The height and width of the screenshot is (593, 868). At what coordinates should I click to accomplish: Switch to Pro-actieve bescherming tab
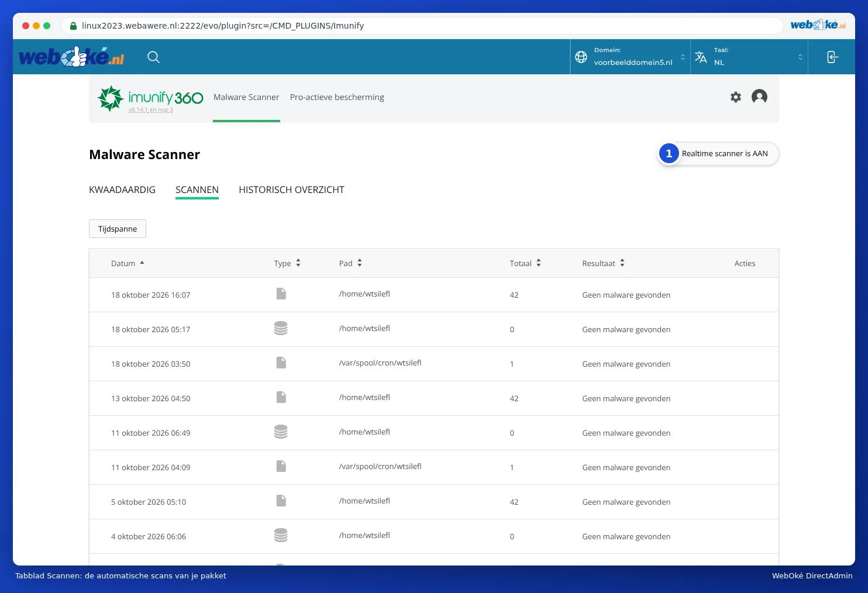337,97
